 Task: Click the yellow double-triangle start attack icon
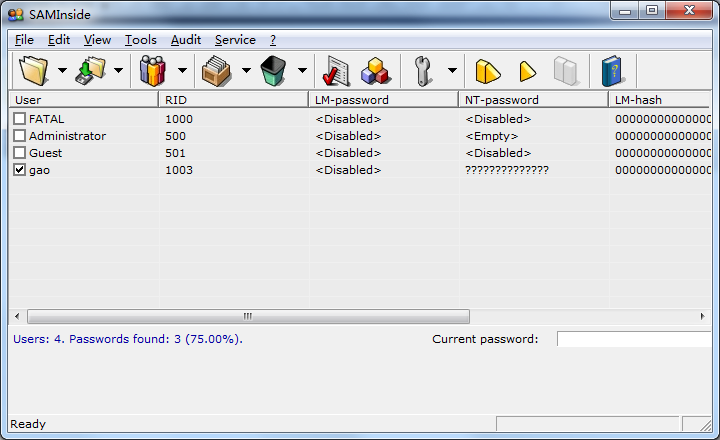(487, 71)
